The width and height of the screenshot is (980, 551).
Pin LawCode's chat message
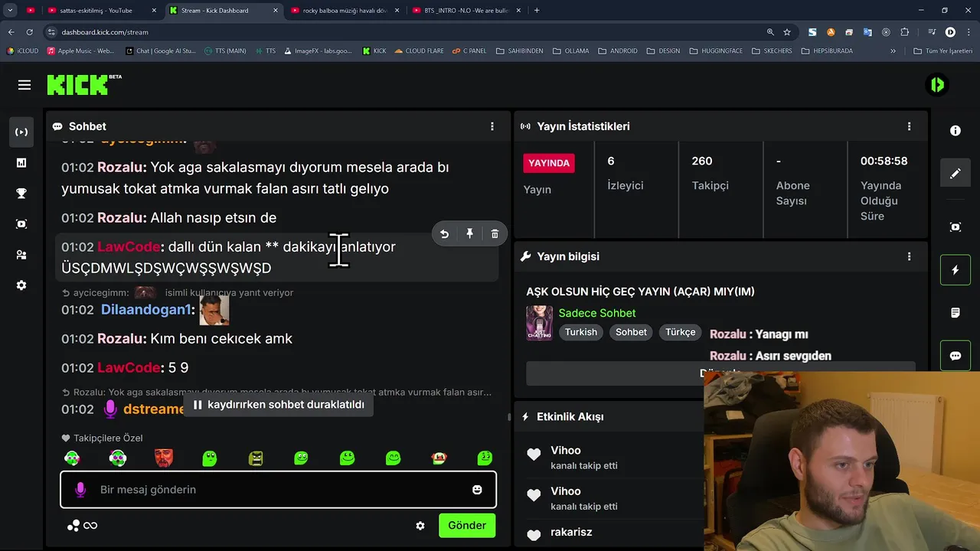pos(469,234)
